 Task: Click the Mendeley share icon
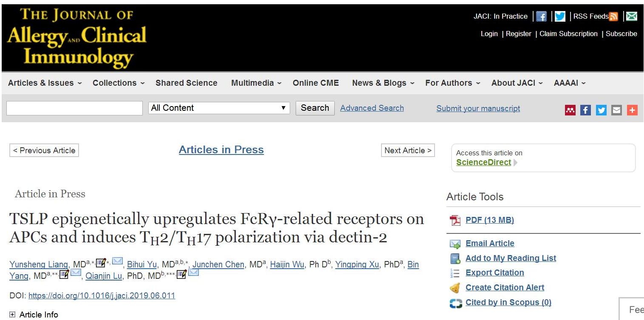click(570, 110)
